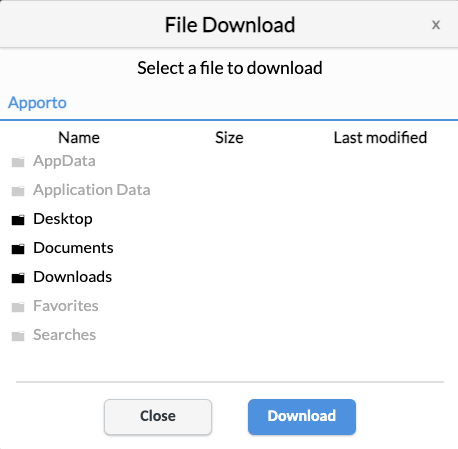Click the Desktop folder icon
Image resolution: width=458 pixels, height=449 pixels.
point(18,220)
